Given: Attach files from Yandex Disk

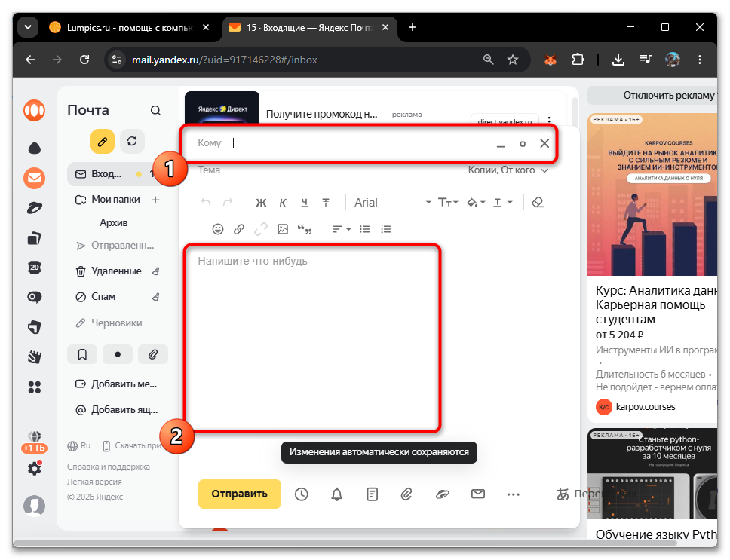Looking at the screenshot, I should [x=442, y=494].
